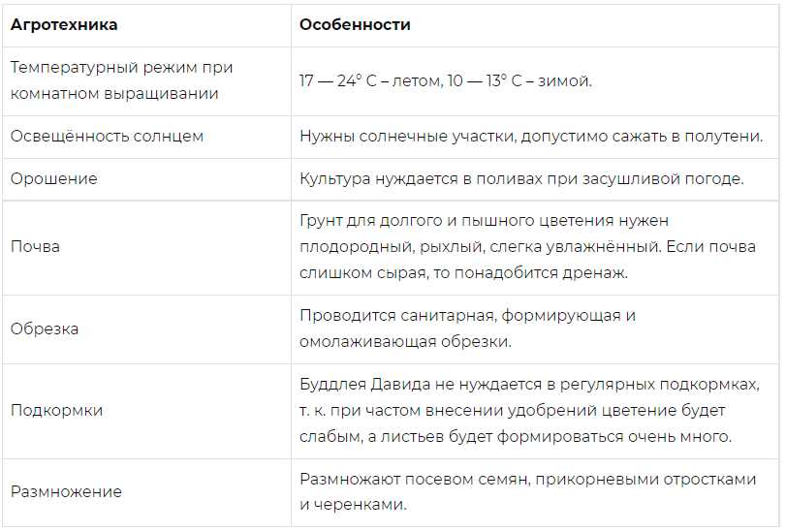Select the 'Размножение' row label
Image resolution: width=786 pixels, height=532 pixels.
[x=66, y=492]
